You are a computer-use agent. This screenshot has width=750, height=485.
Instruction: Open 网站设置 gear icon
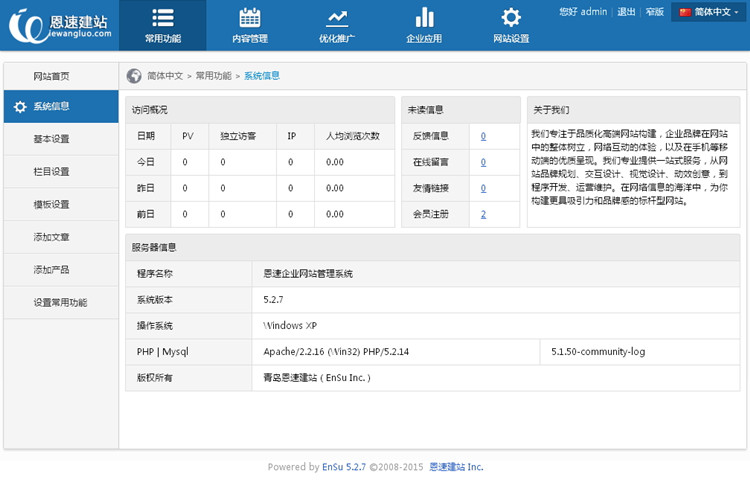(511, 18)
